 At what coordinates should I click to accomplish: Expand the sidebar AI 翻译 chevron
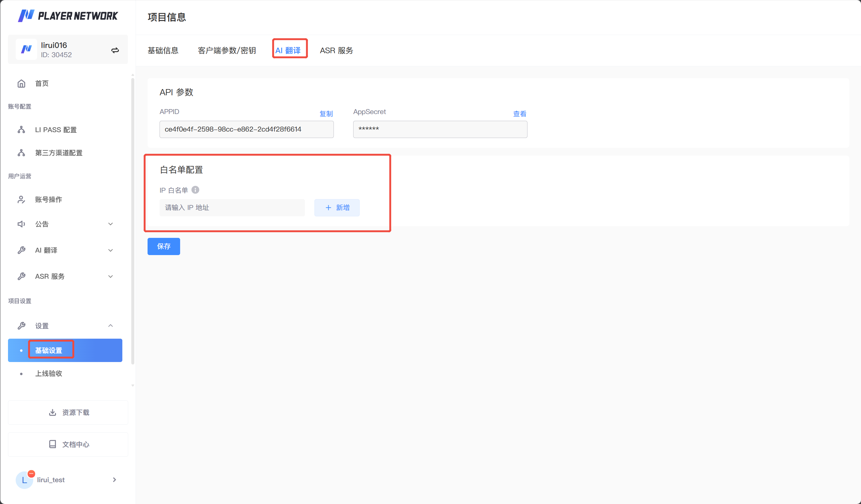(110, 250)
